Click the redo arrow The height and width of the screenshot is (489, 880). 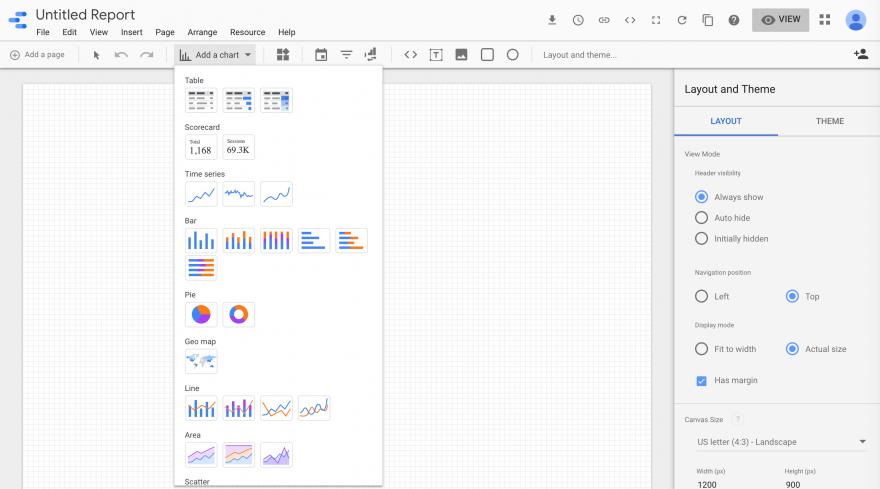point(146,55)
